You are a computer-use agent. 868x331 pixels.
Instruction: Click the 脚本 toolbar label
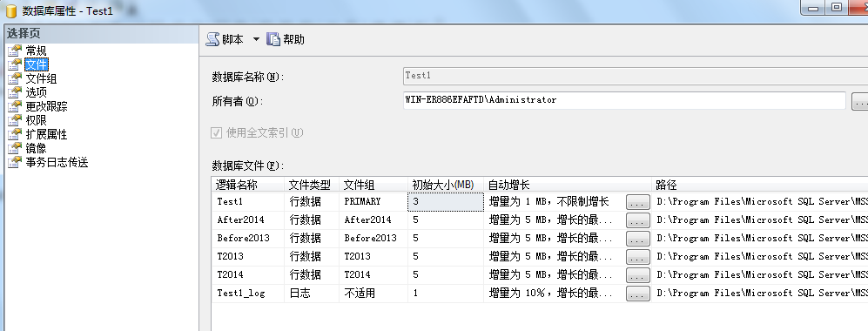click(x=233, y=39)
